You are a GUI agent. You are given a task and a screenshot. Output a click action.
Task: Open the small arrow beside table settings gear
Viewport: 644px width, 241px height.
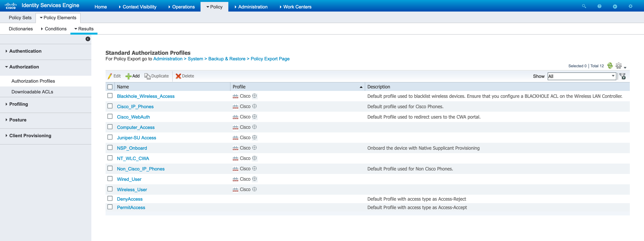tap(625, 68)
